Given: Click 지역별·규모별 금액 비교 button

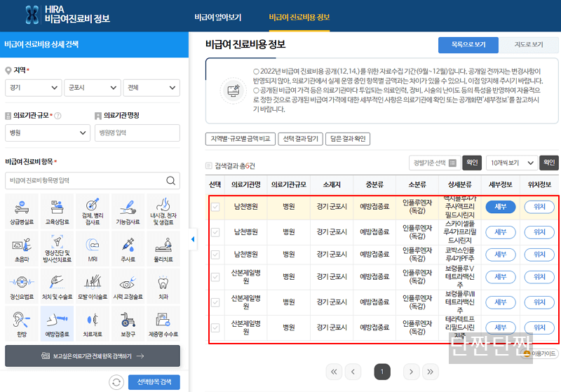Looking at the screenshot, I should pyautogui.click(x=241, y=139).
